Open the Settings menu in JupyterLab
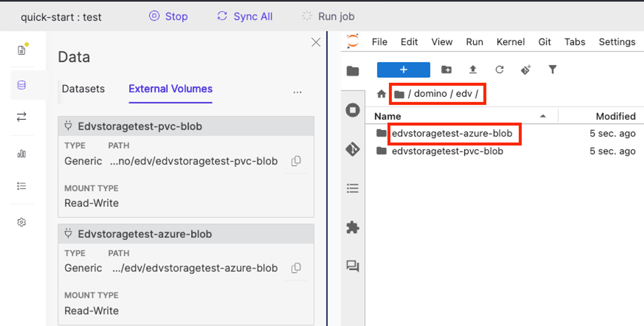This screenshot has width=644, height=326. 617,42
